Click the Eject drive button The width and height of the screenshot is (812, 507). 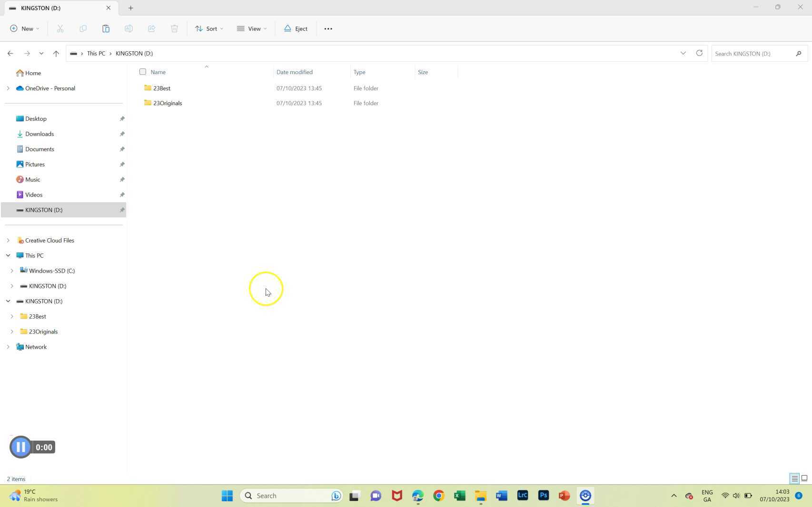(296, 29)
